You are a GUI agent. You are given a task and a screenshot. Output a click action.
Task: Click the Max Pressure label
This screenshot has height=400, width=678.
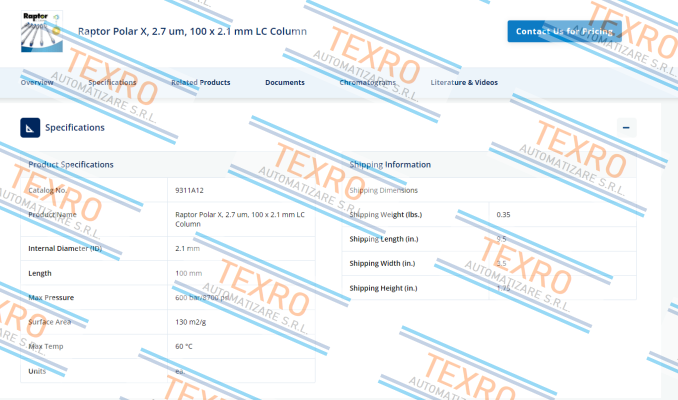point(51,298)
